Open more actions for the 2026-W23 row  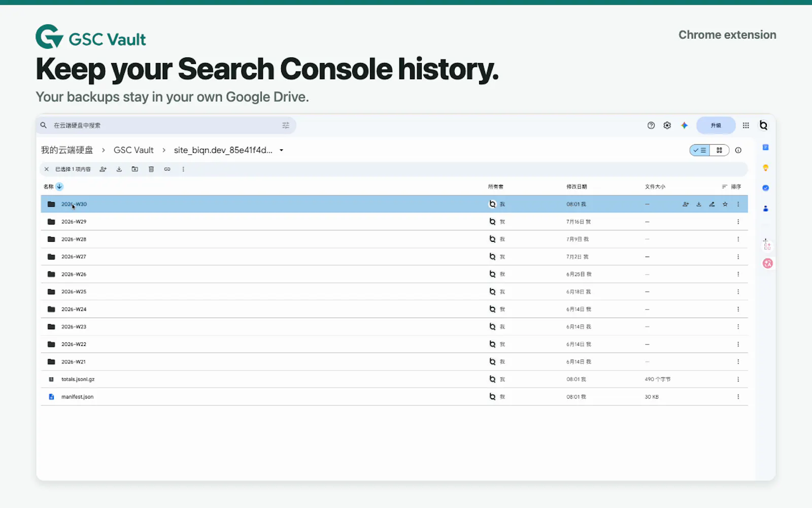738,327
